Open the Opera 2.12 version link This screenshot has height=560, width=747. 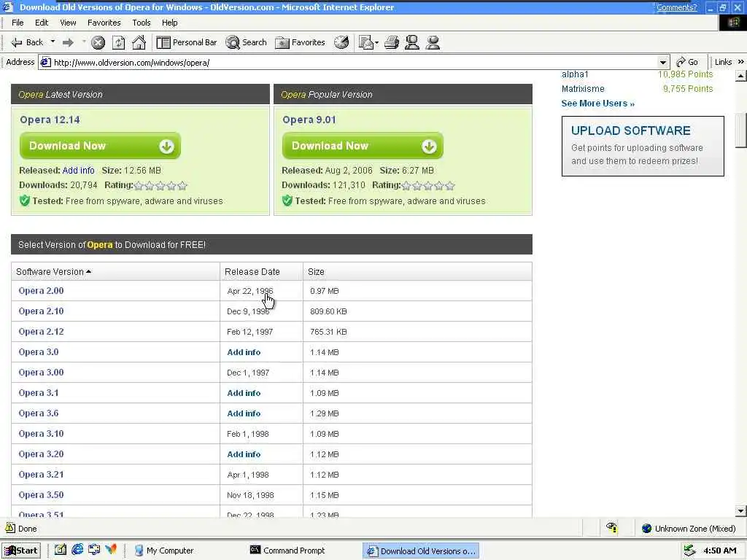pyautogui.click(x=41, y=332)
